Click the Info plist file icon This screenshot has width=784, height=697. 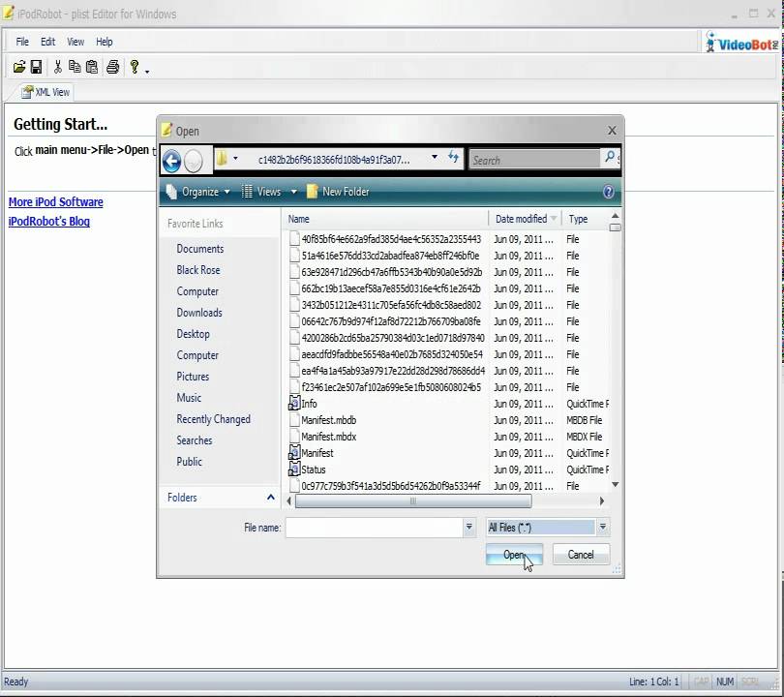(294, 403)
